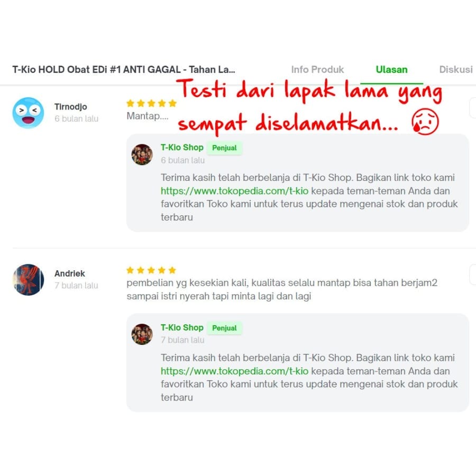This screenshot has width=476, height=476.
Task: Click the five-star rating on Andriek's review
Action: (x=151, y=270)
